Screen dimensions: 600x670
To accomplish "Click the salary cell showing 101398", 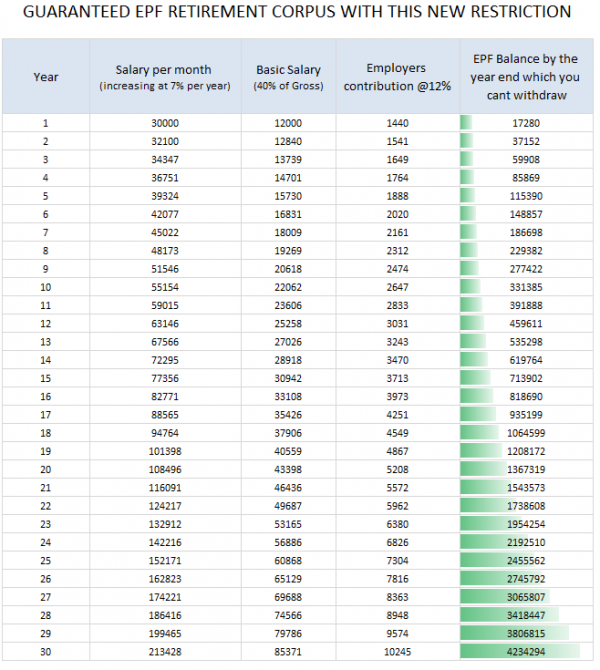I will pos(161,450).
